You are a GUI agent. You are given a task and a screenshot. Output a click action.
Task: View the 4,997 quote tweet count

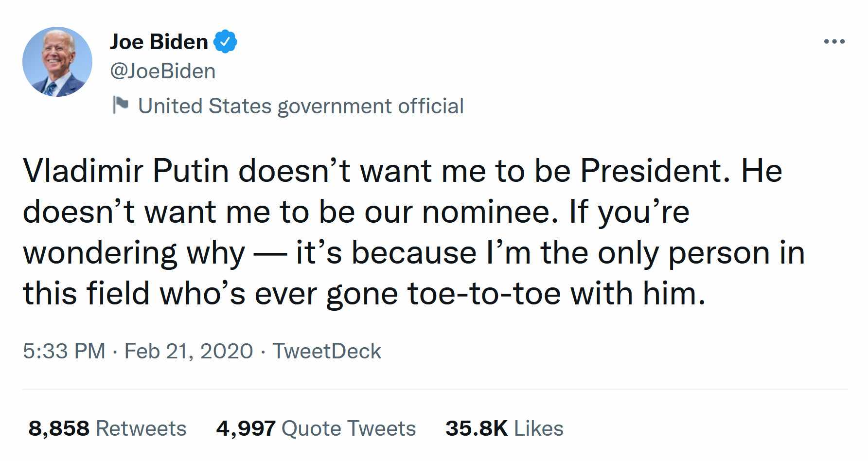(x=246, y=428)
